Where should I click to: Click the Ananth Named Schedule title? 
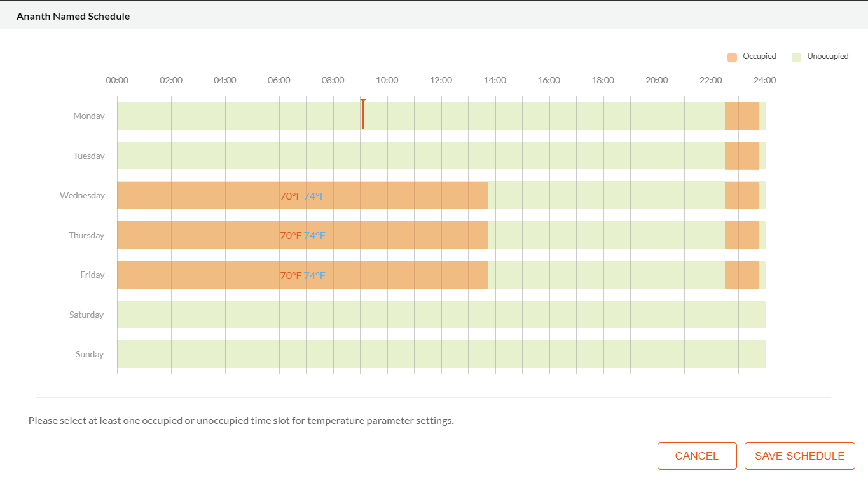(73, 16)
